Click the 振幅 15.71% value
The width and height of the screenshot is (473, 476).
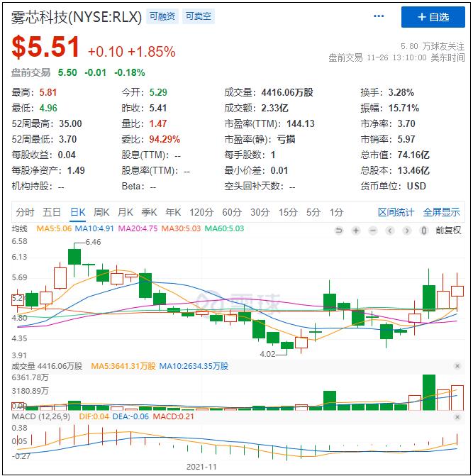404,108
